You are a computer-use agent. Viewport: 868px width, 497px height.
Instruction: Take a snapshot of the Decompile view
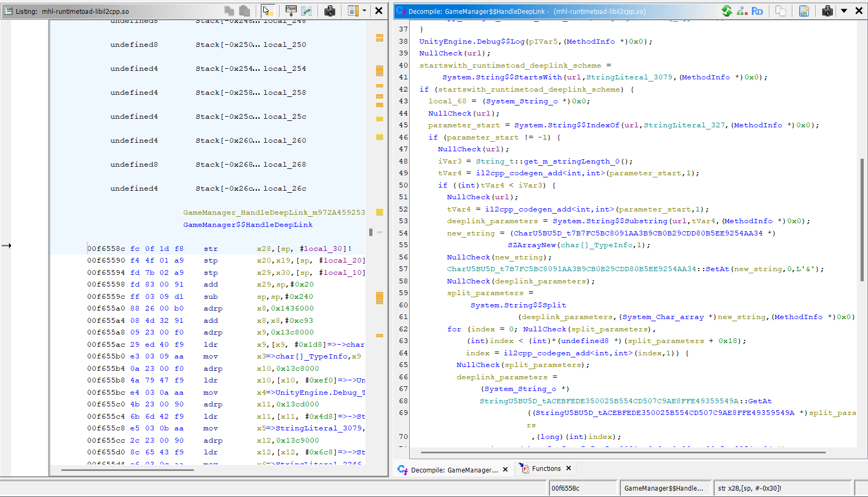828,11
